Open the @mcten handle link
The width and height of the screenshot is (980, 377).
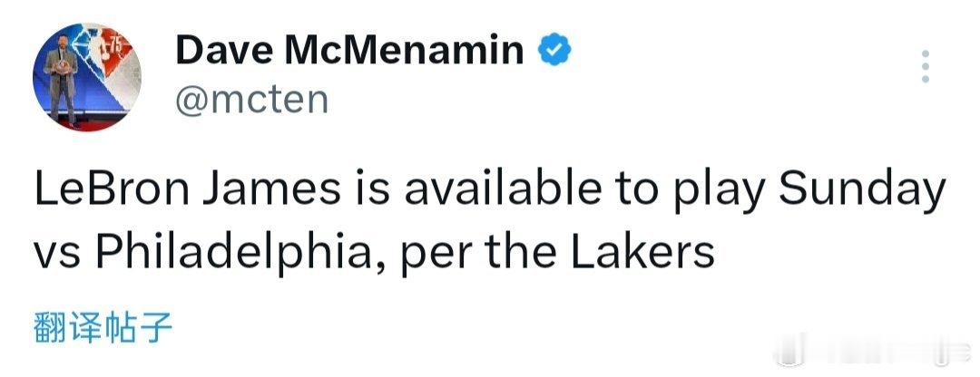click(x=250, y=99)
